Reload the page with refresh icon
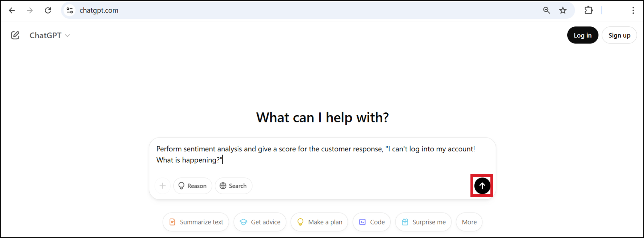This screenshot has height=238, width=644. [48, 10]
